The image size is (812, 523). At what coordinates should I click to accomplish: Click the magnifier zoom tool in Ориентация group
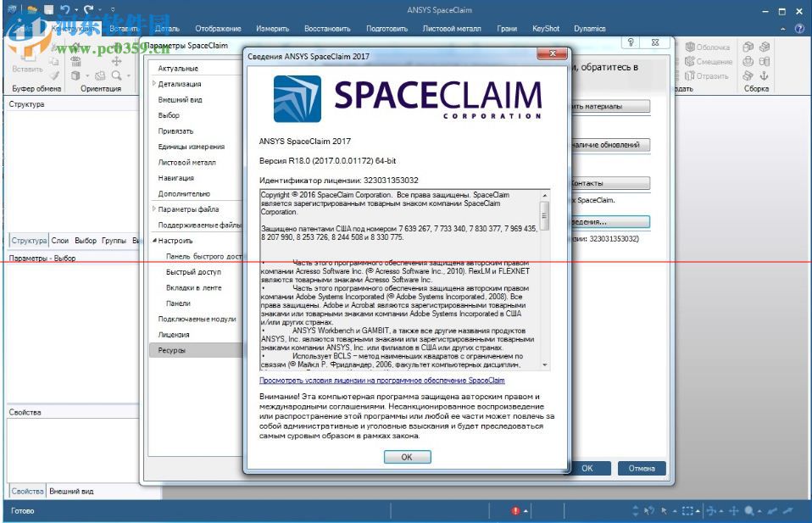[117, 75]
